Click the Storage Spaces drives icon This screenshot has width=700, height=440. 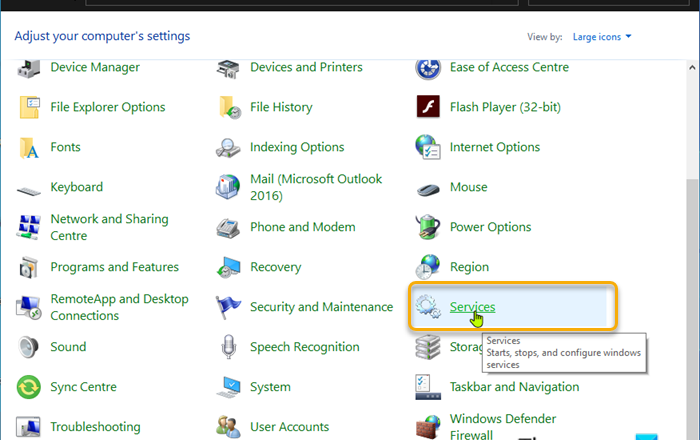pos(428,347)
